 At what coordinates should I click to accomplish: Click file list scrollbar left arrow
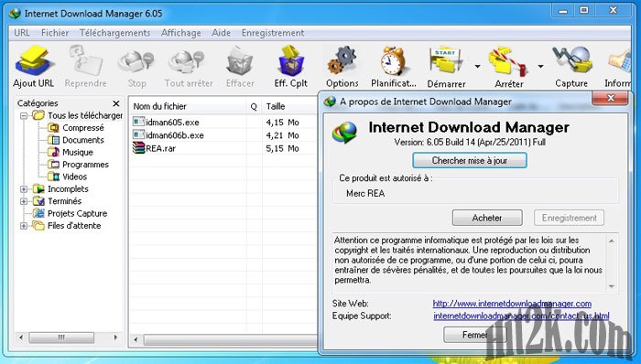coord(136,339)
